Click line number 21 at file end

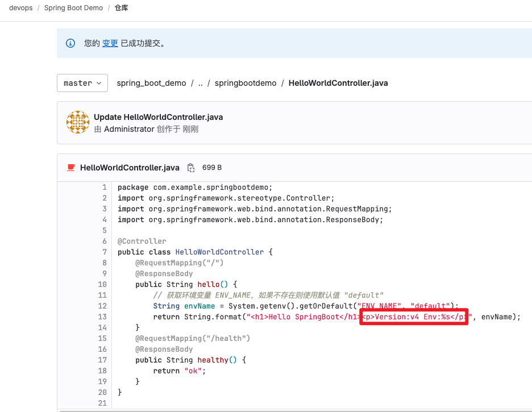click(102, 403)
